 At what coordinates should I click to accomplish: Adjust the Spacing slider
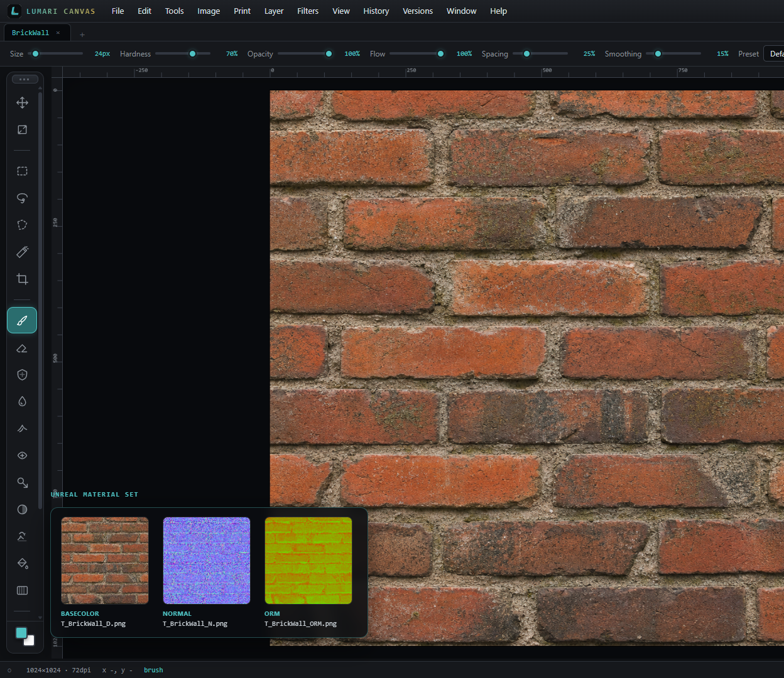coord(540,54)
